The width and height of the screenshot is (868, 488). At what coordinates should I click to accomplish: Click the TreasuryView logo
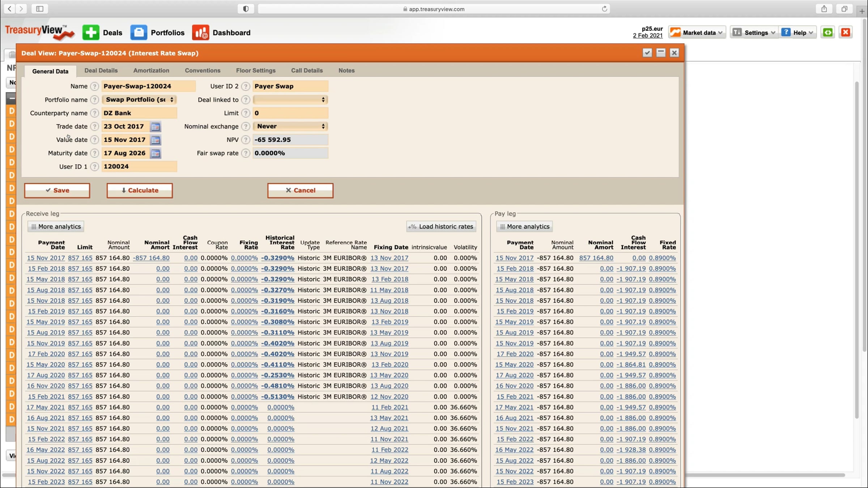coord(39,32)
